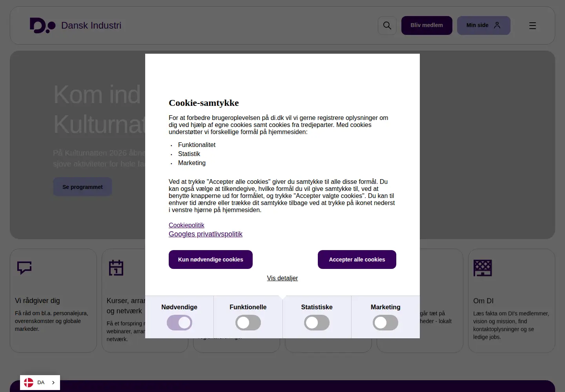Viewport: 565px width, 392px height.
Task: Click the Dansk Industri title text
Action: point(91,25)
